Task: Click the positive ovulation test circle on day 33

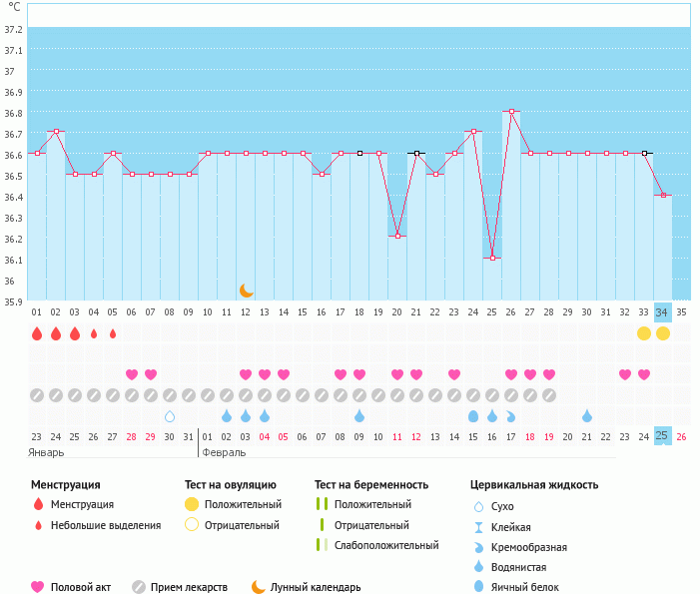Action: click(644, 332)
